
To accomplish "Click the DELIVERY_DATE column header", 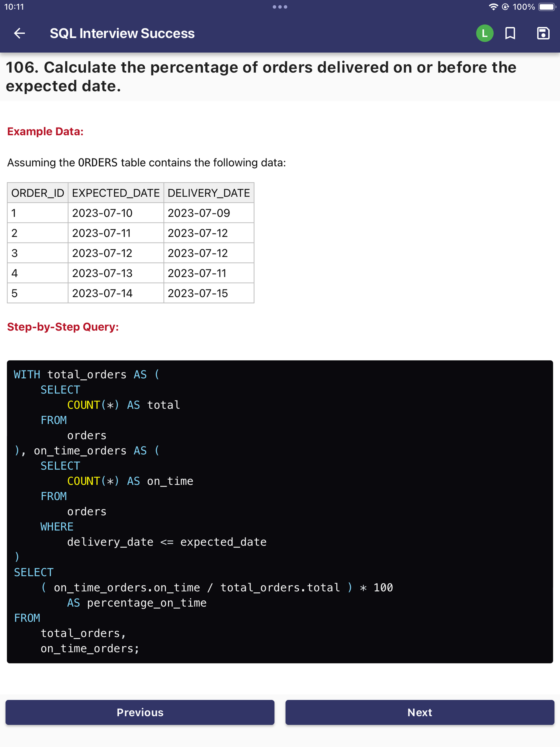I will [209, 193].
